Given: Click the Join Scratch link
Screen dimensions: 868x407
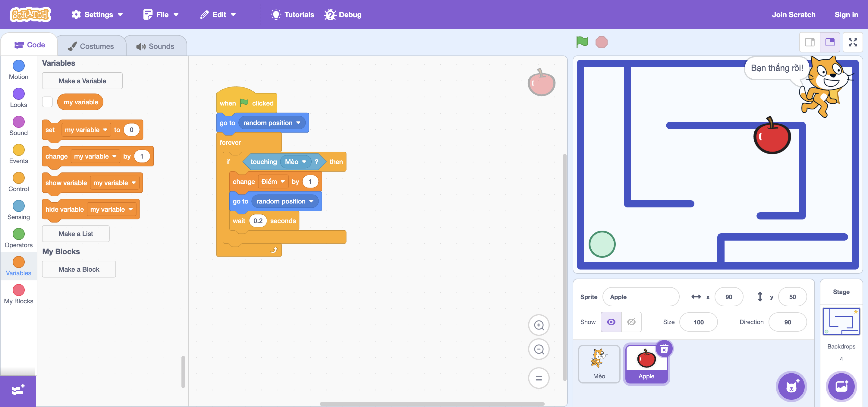Looking at the screenshot, I should [x=793, y=14].
